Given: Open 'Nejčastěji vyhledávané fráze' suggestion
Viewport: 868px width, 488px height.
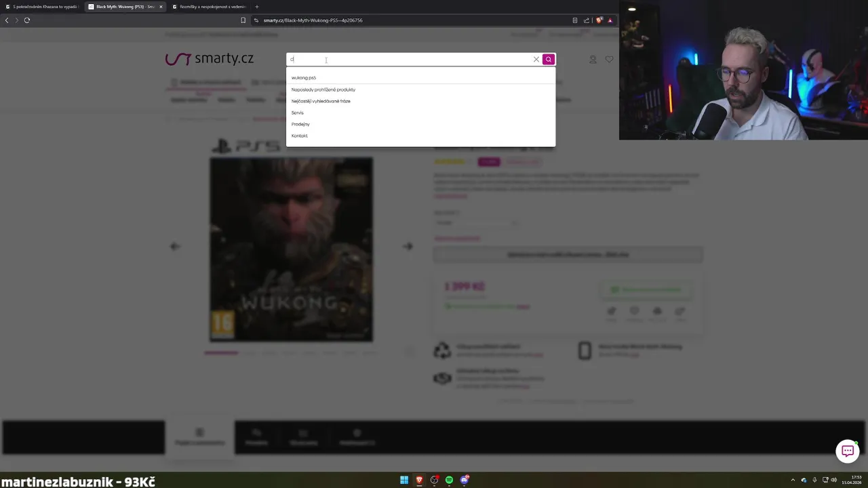Looking at the screenshot, I should click(x=321, y=101).
